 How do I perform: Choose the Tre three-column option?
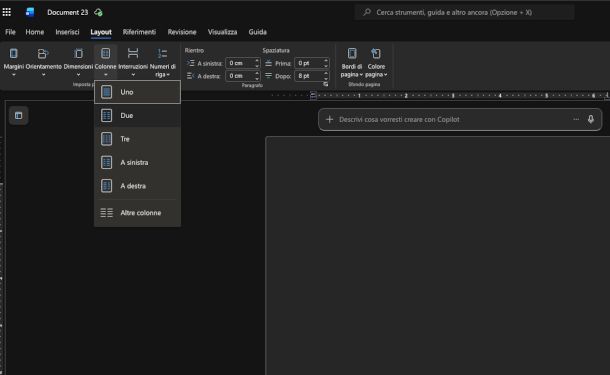(x=137, y=139)
